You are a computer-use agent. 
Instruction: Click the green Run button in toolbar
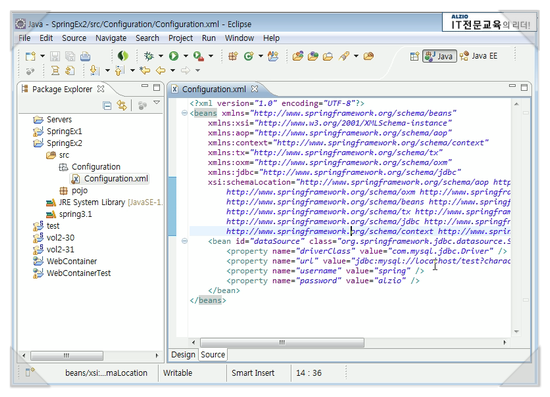pyautogui.click(x=174, y=56)
